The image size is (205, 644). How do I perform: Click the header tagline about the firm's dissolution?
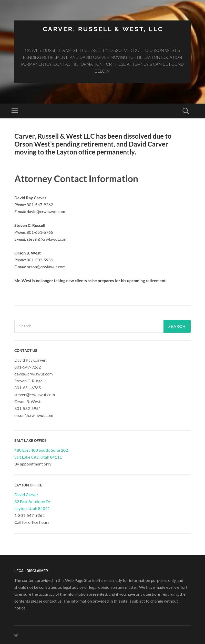102,61
